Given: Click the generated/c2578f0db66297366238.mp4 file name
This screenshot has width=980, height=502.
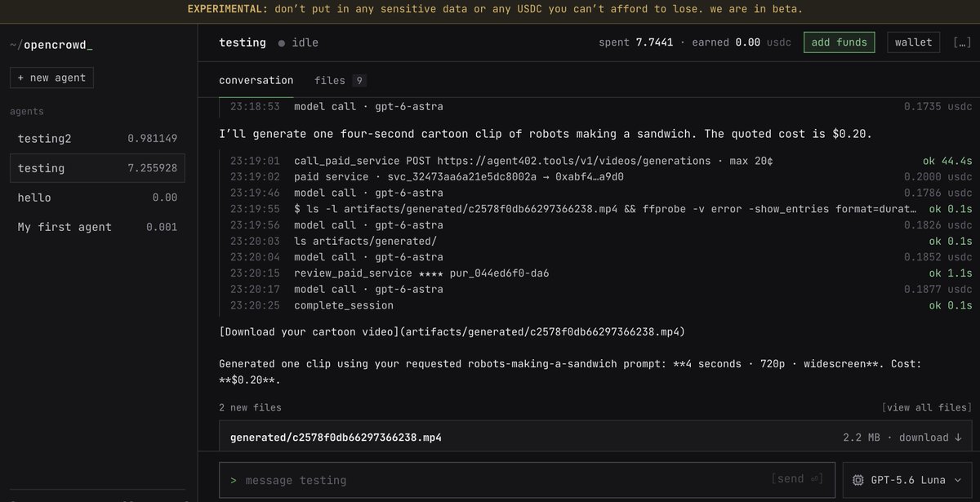Looking at the screenshot, I should click(x=336, y=438).
